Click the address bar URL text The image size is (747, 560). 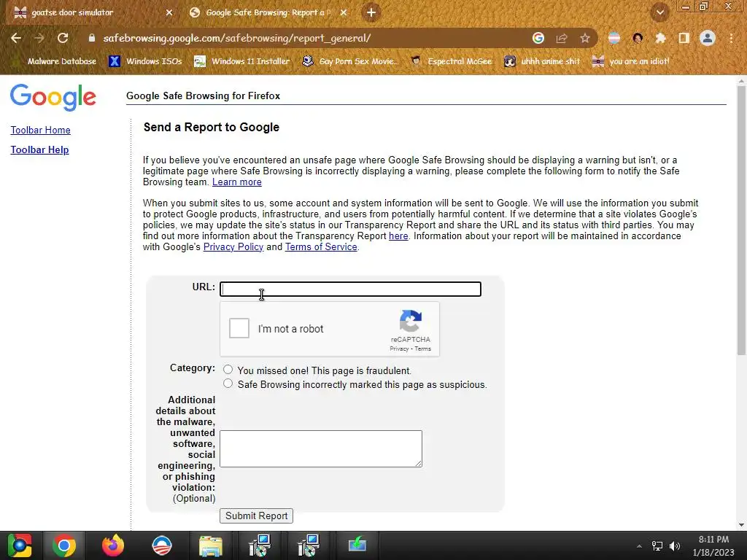[x=237, y=38]
